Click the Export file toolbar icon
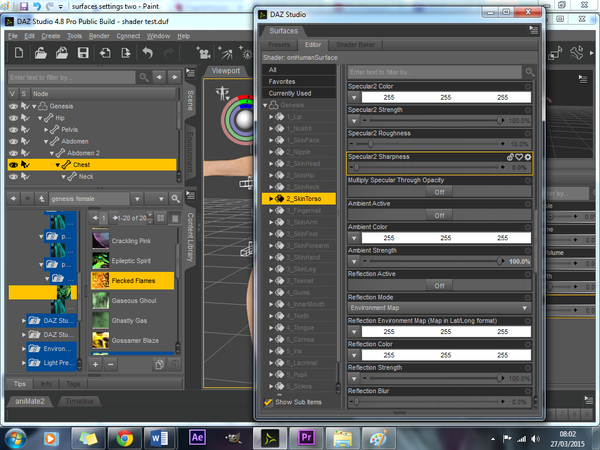600x450 pixels. coord(126,53)
